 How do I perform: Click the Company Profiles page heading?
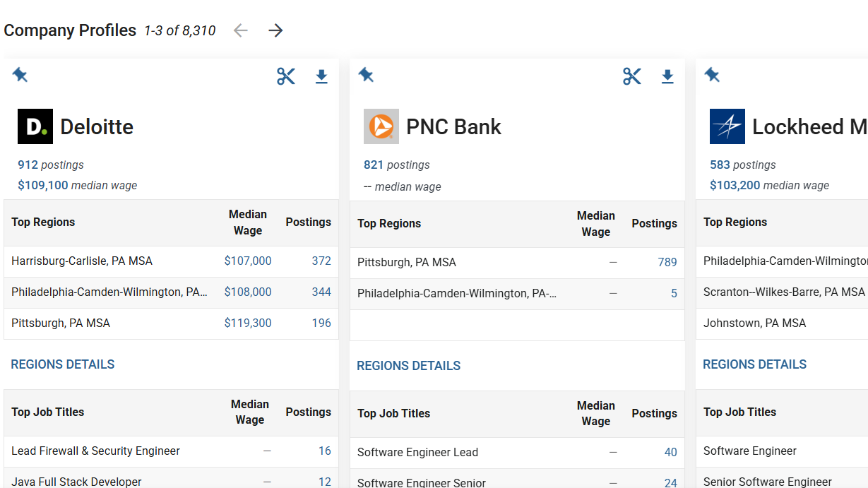(x=70, y=30)
